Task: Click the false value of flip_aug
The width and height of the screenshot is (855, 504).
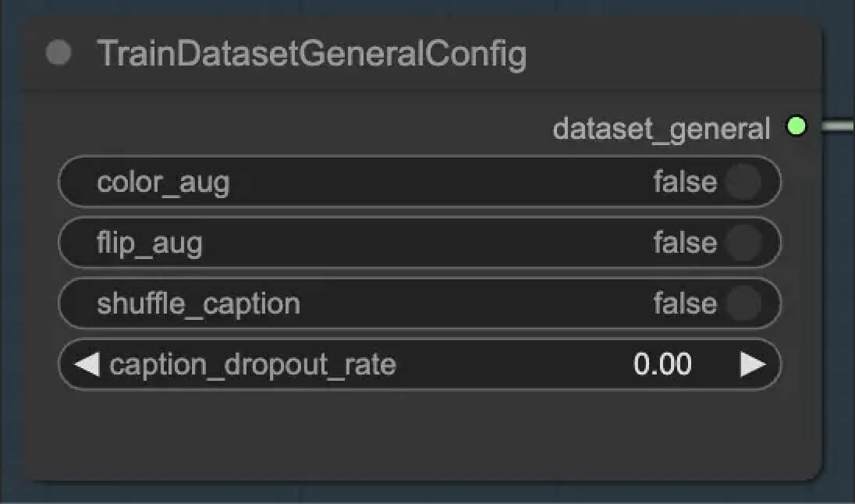Action: point(684,243)
